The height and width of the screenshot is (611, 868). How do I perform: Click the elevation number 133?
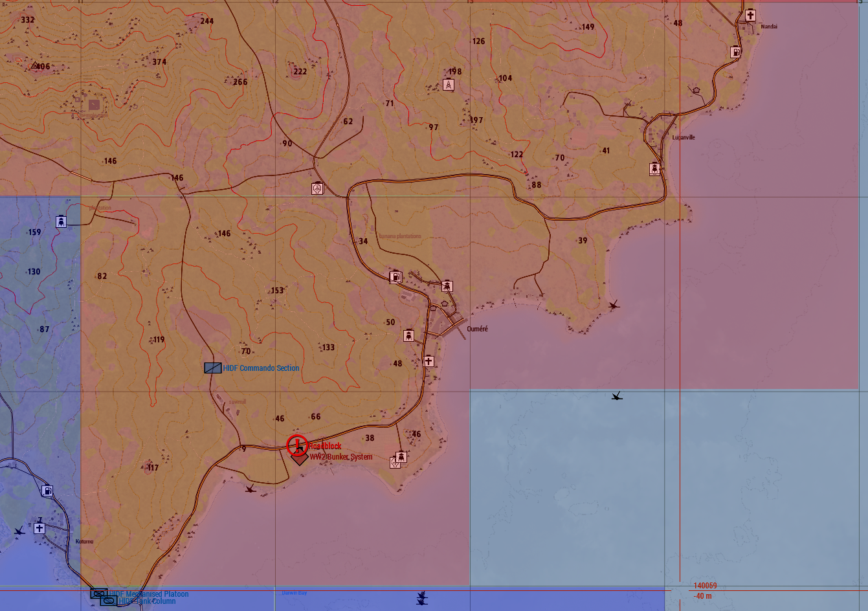pos(329,348)
